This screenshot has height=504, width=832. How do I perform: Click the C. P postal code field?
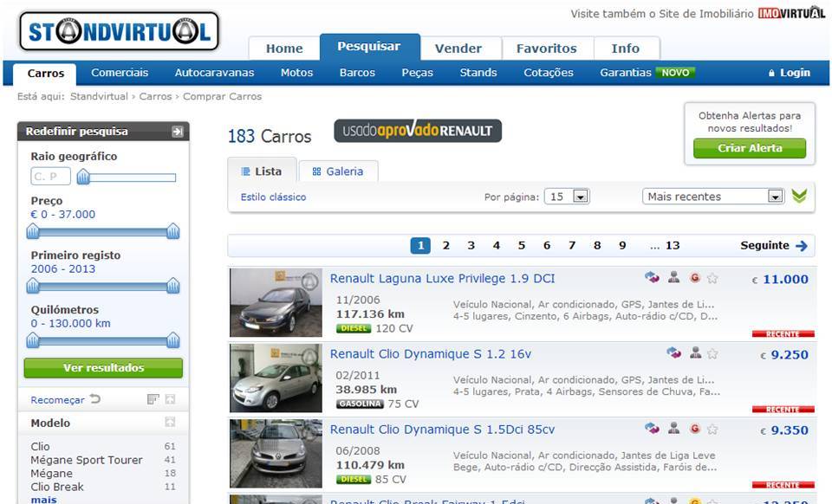click(50, 176)
